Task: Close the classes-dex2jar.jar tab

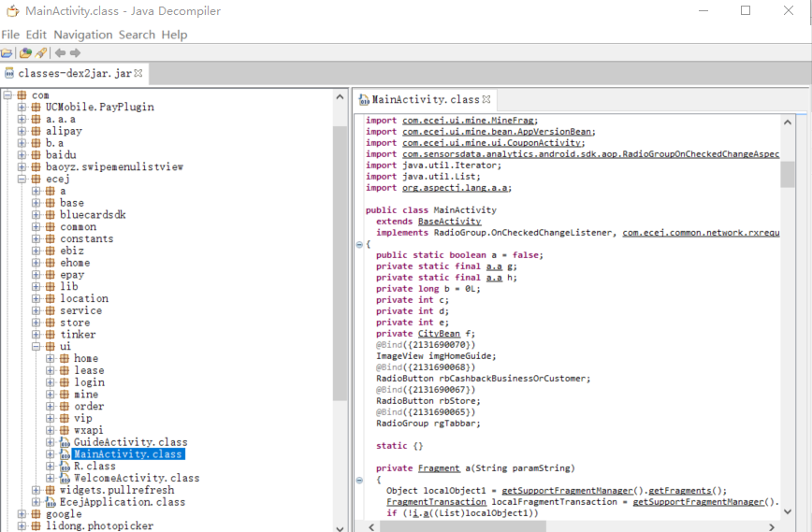Action: pos(138,73)
